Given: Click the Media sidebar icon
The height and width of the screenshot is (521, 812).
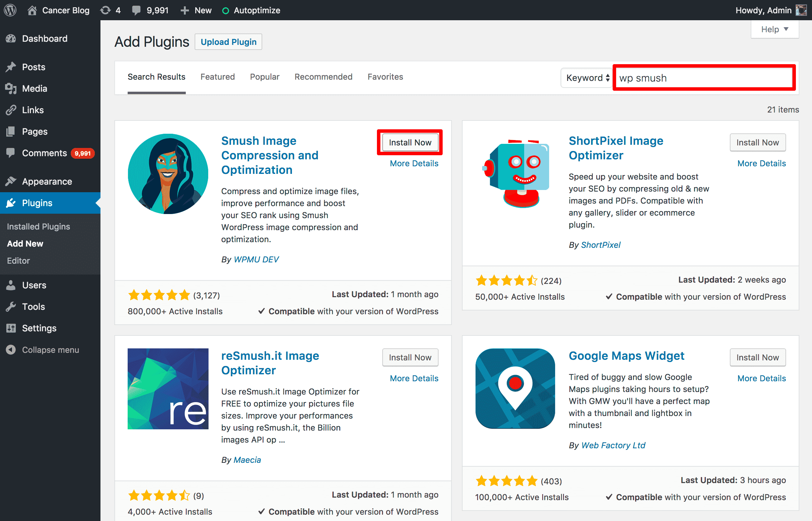Looking at the screenshot, I should point(11,89).
